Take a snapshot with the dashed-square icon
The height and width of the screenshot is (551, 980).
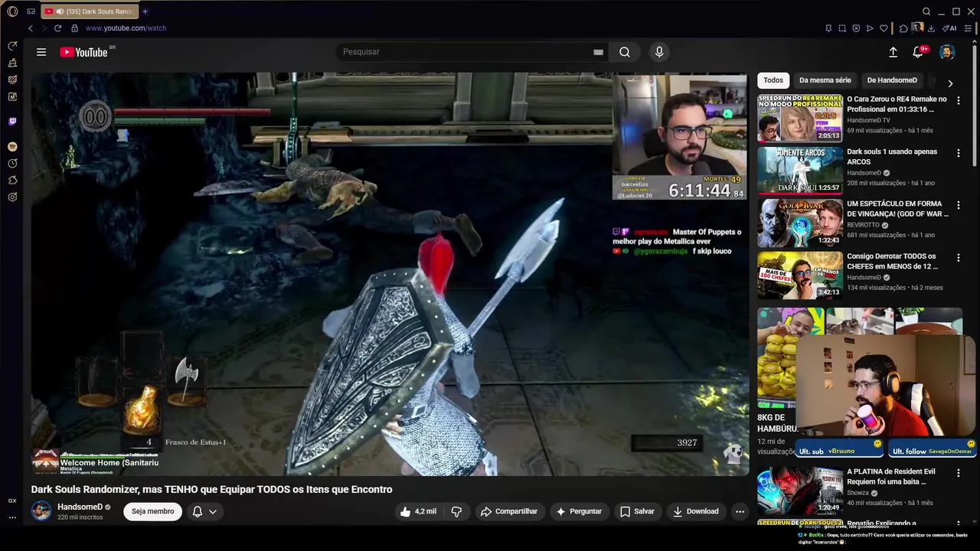[842, 28]
